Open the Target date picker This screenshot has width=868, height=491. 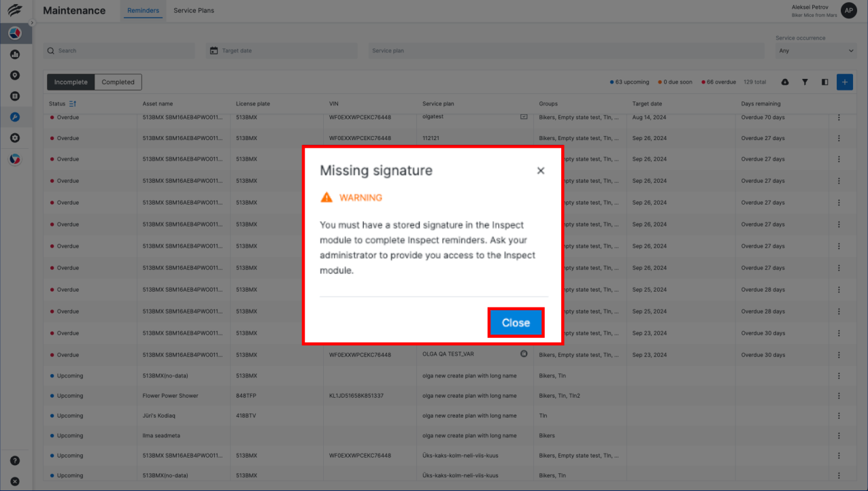(281, 50)
